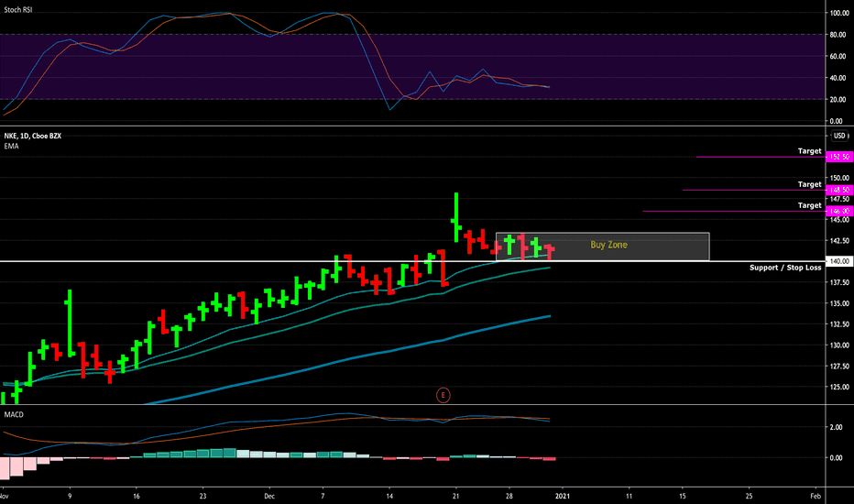
Task: Select the EMA indicator label
Action: [11, 146]
